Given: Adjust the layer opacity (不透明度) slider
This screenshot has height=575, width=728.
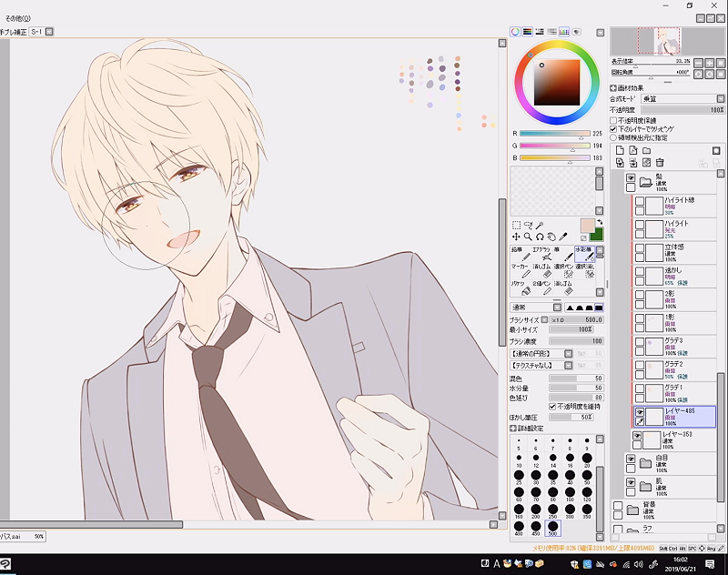Looking at the screenshot, I should pyautogui.click(x=682, y=110).
